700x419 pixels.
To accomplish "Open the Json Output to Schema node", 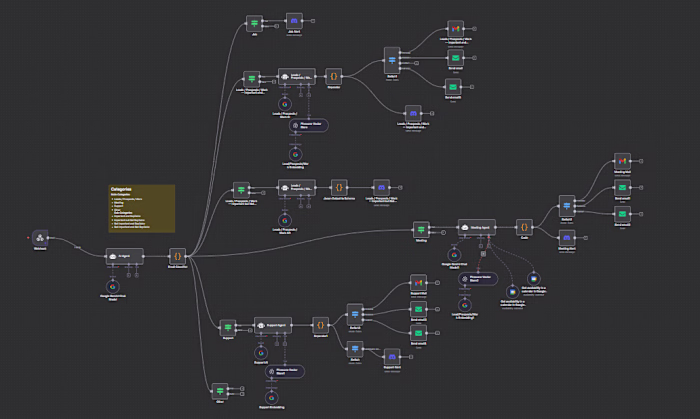I will pos(339,188).
